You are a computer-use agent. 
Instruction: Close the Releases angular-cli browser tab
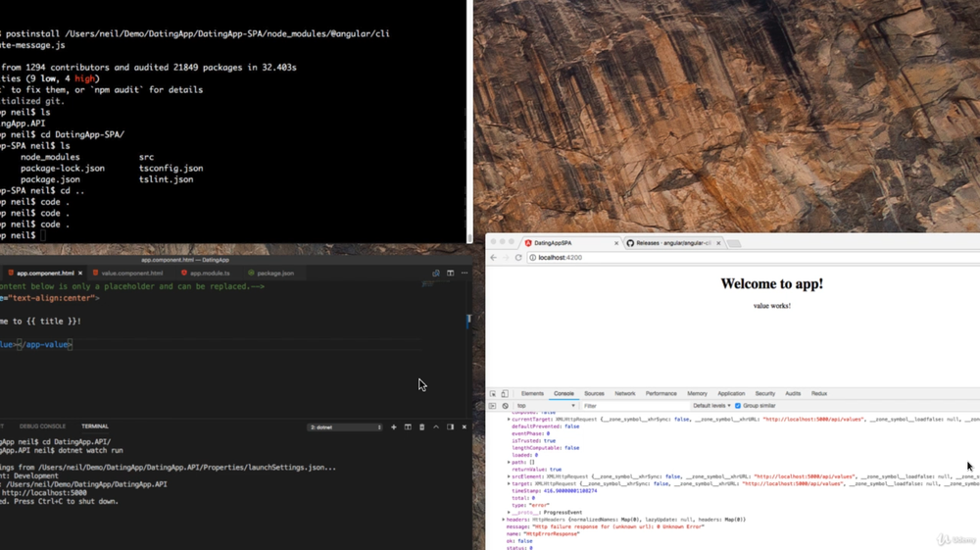[x=718, y=243]
